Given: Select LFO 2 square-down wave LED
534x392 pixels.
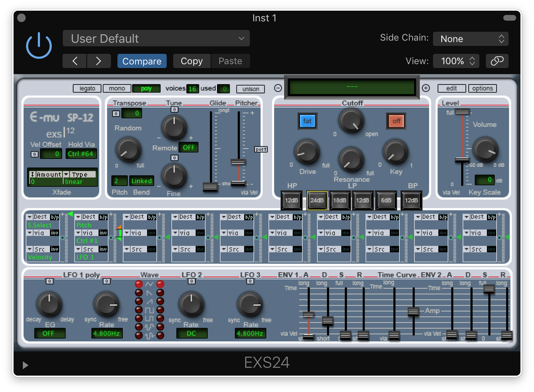Looking at the screenshot, I should tap(160, 318).
